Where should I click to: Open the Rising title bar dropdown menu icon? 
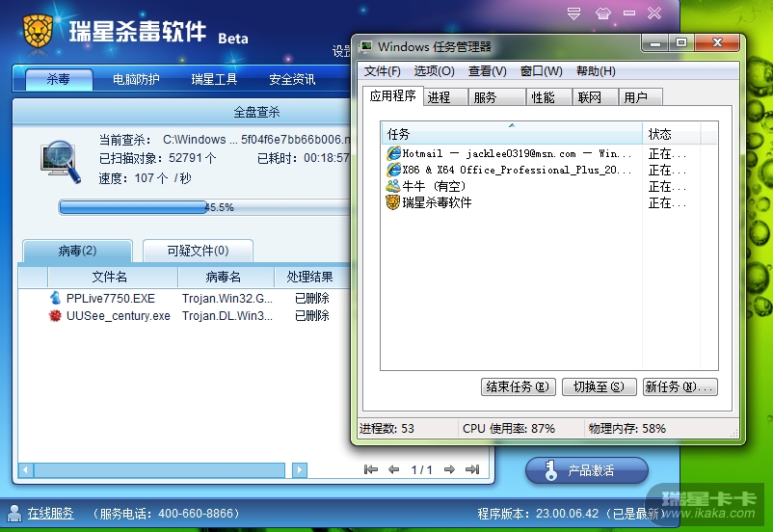click(573, 13)
